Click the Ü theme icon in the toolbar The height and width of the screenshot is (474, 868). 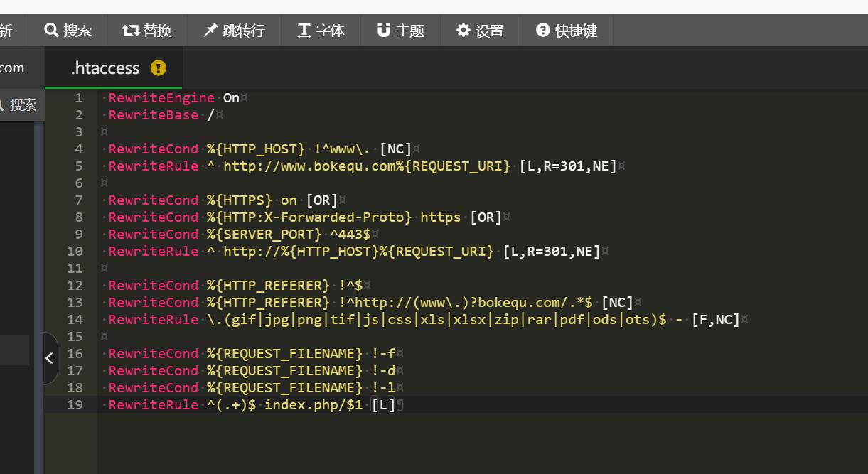(x=384, y=31)
